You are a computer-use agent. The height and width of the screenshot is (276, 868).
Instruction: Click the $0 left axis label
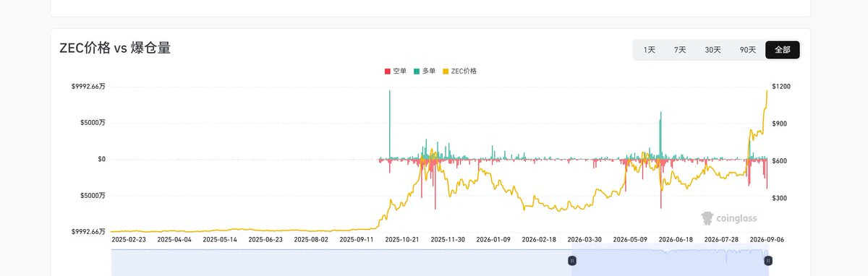pyautogui.click(x=102, y=159)
